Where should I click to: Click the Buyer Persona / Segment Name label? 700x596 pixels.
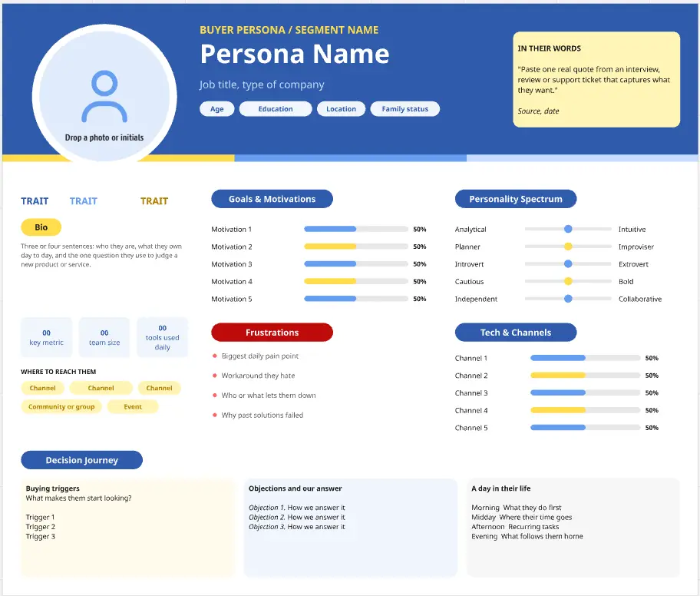coord(289,30)
